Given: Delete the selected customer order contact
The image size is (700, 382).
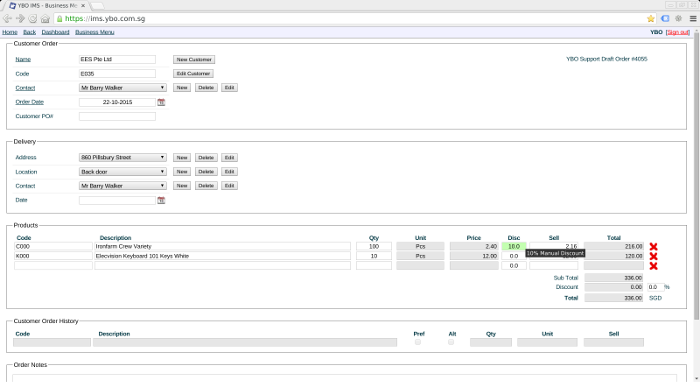Looking at the screenshot, I should point(206,88).
